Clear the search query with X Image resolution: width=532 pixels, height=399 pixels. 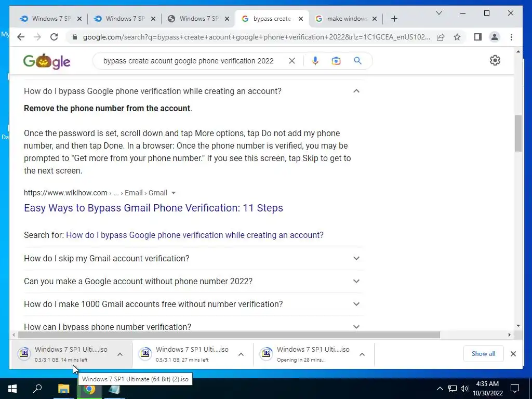[292, 61]
